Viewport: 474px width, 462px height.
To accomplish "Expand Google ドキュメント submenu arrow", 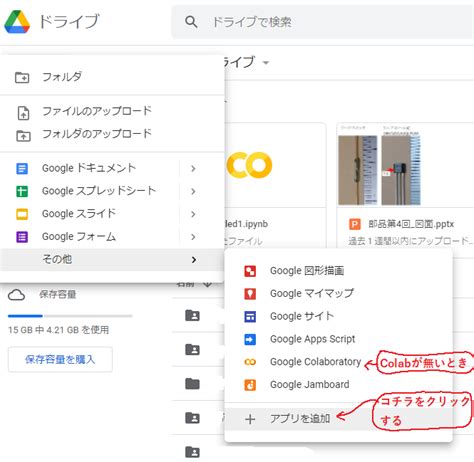I will (193, 169).
